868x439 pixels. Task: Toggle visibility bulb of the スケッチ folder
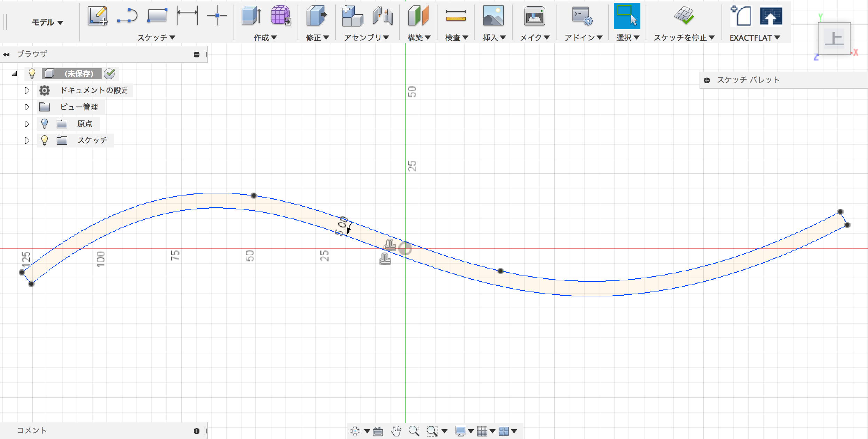coord(45,140)
